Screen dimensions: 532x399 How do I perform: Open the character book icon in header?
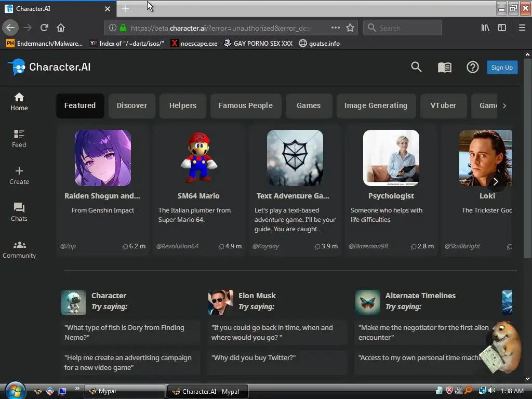[x=445, y=68]
